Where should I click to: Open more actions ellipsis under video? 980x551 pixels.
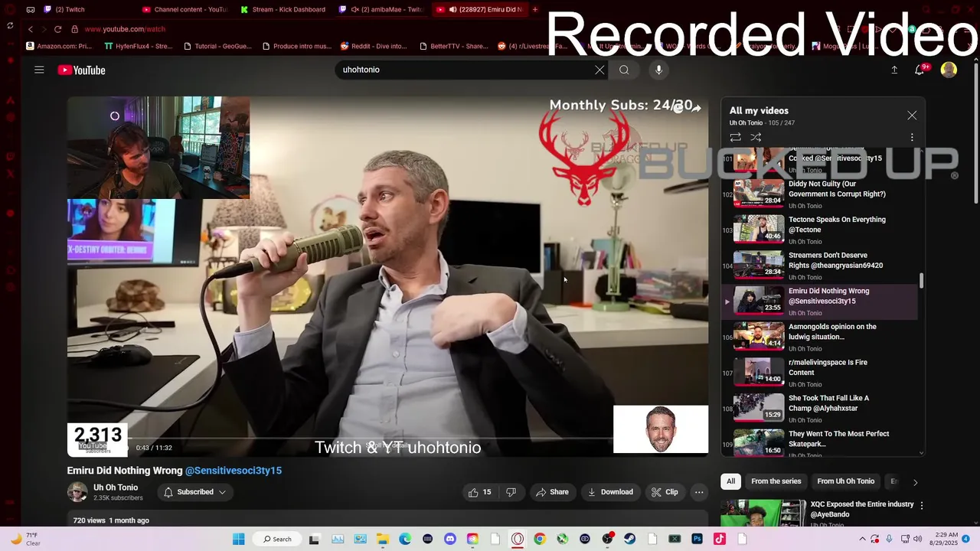click(699, 492)
